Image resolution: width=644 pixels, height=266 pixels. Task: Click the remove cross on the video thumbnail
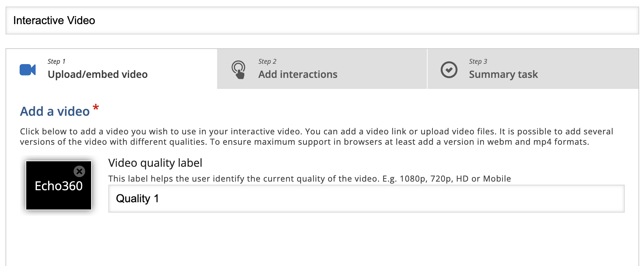coord(79,171)
